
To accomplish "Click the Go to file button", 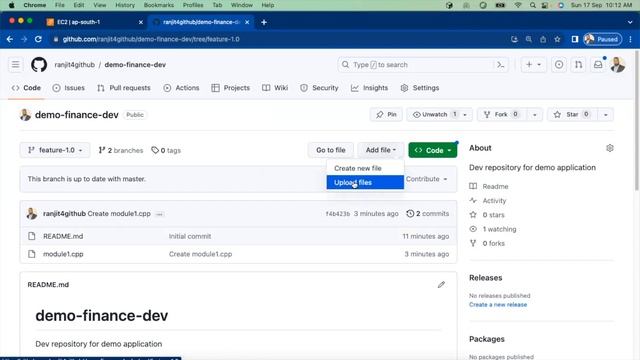I will pos(331,150).
